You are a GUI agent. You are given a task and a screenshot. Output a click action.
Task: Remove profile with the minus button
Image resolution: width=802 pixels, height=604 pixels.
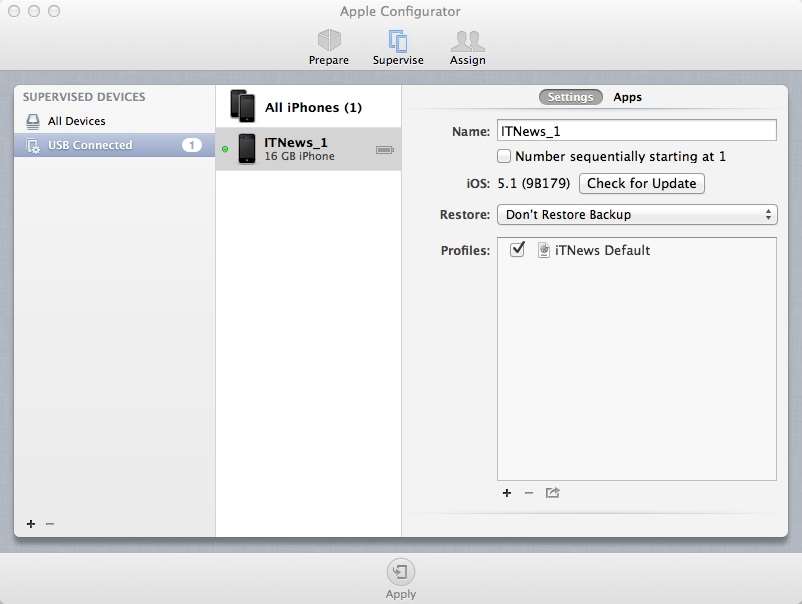[x=529, y=493]
